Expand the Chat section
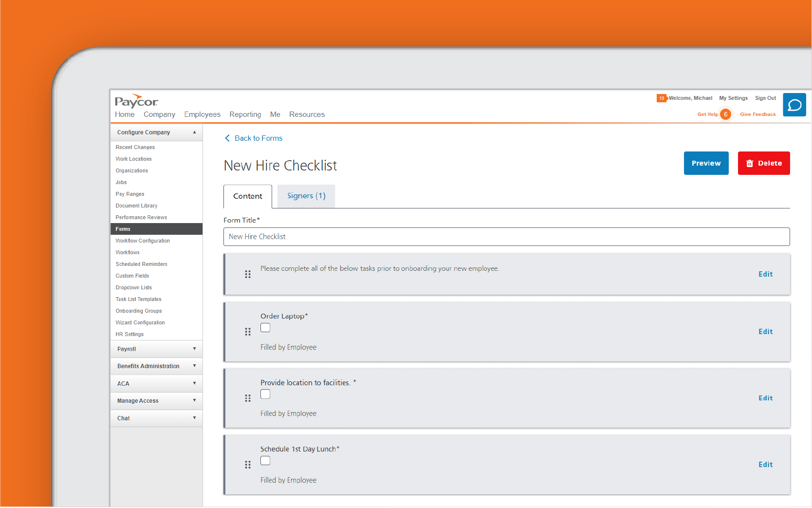812x508 pixels. click(x=156, y=418)
